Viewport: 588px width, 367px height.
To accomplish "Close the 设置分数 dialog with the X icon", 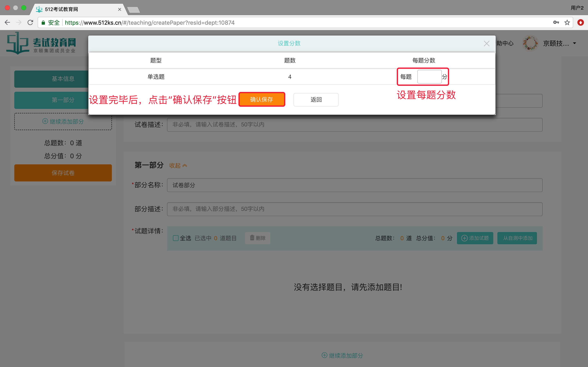I will [x=487, y=43].
